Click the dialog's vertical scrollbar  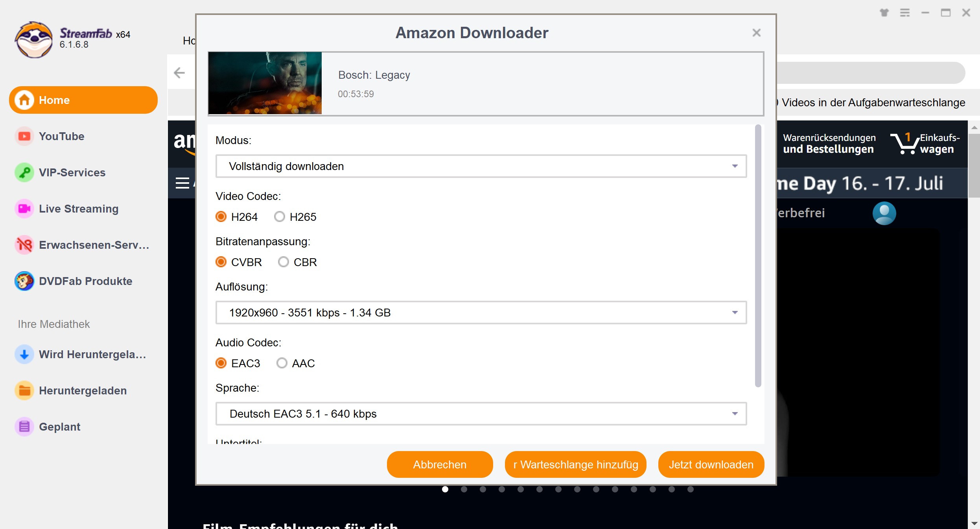758,256
